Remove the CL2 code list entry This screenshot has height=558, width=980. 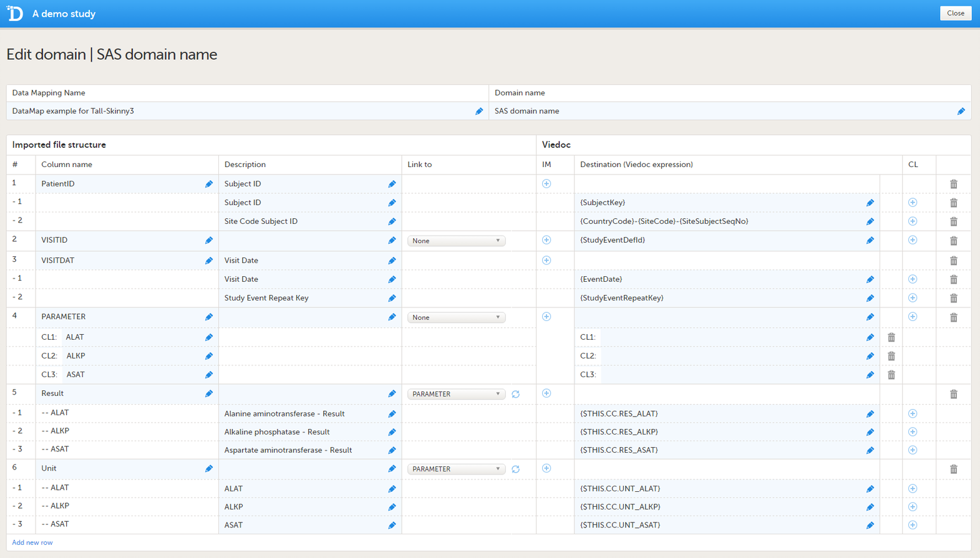pos(891,356)
